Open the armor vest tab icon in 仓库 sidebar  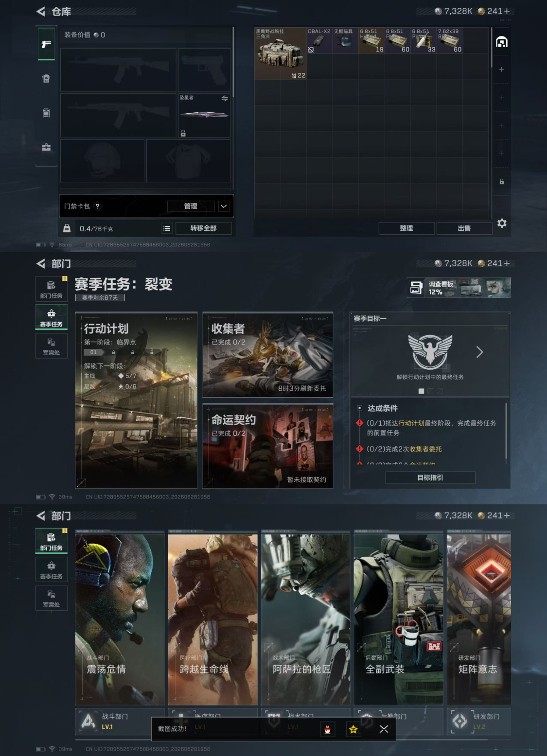pos(46,79)
